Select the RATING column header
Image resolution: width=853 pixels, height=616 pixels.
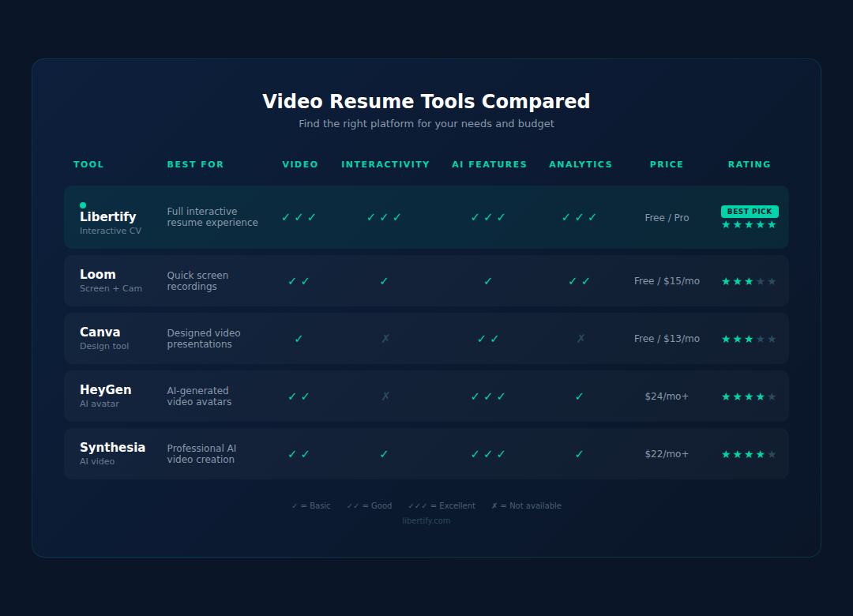point(749,164)
